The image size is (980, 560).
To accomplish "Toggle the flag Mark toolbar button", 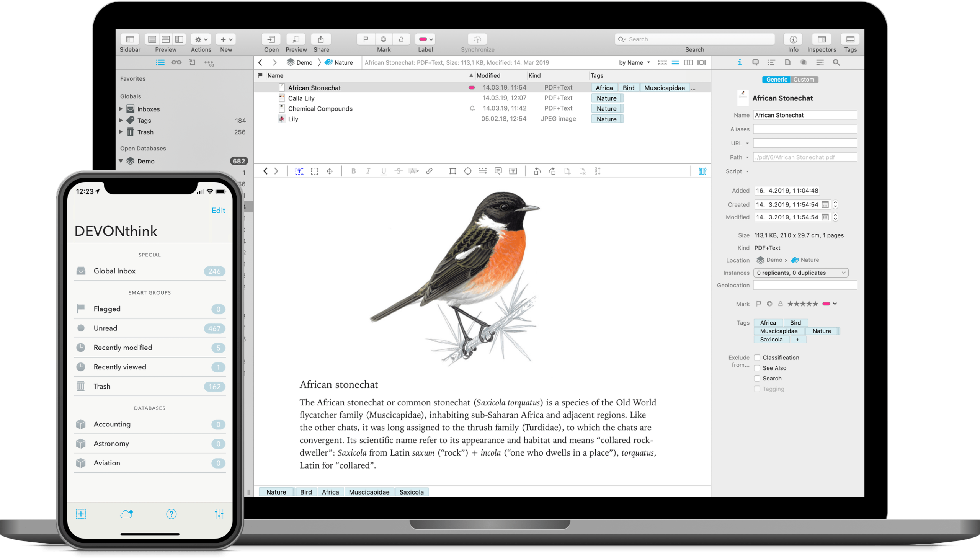I will click(x=366, y=39).
